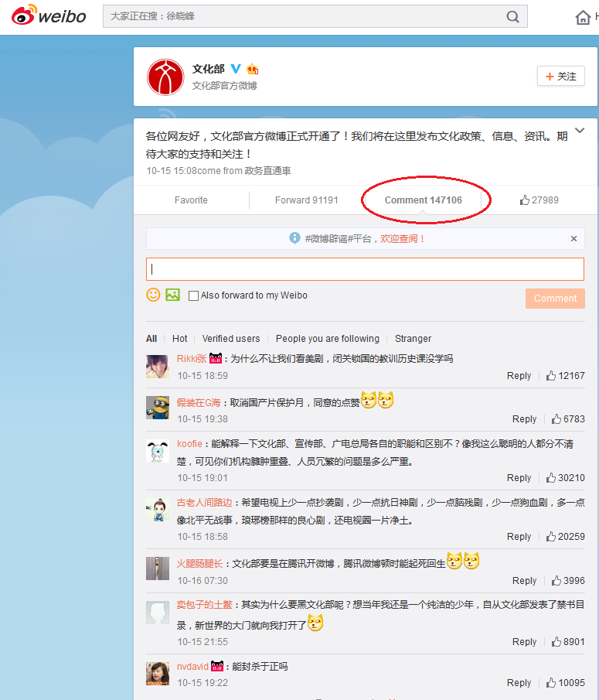Click the Weibo logo

pyautogui.click(x=49, y=15)
